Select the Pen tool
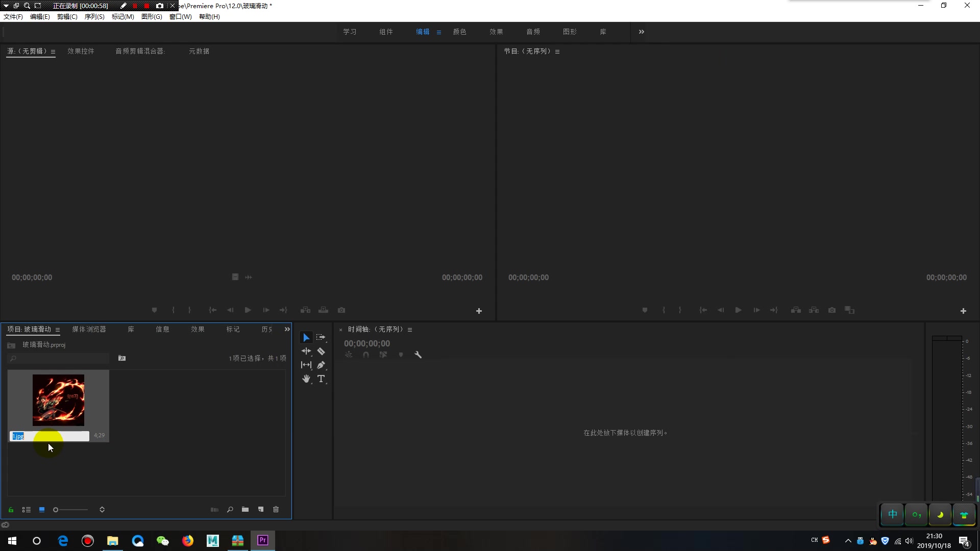This screenshot has width=980, height=551. 321,365
